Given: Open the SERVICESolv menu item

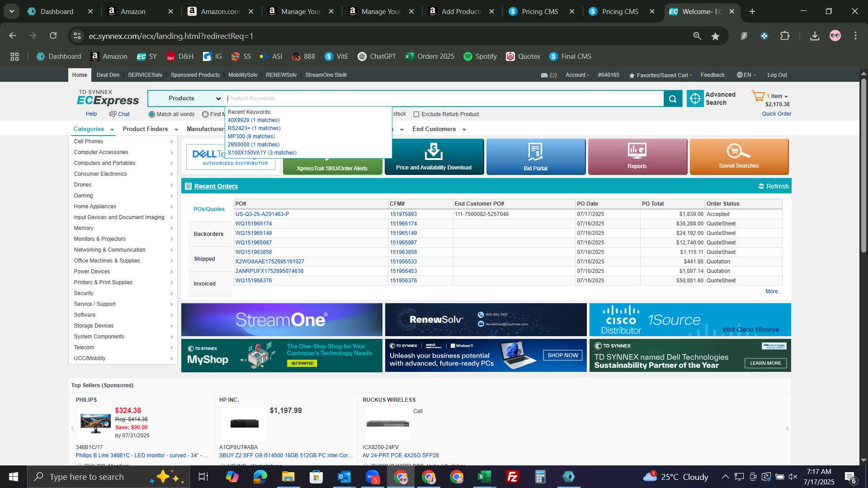Looking at the screenshot, I should pyautogui.click(x=145, y=75).
